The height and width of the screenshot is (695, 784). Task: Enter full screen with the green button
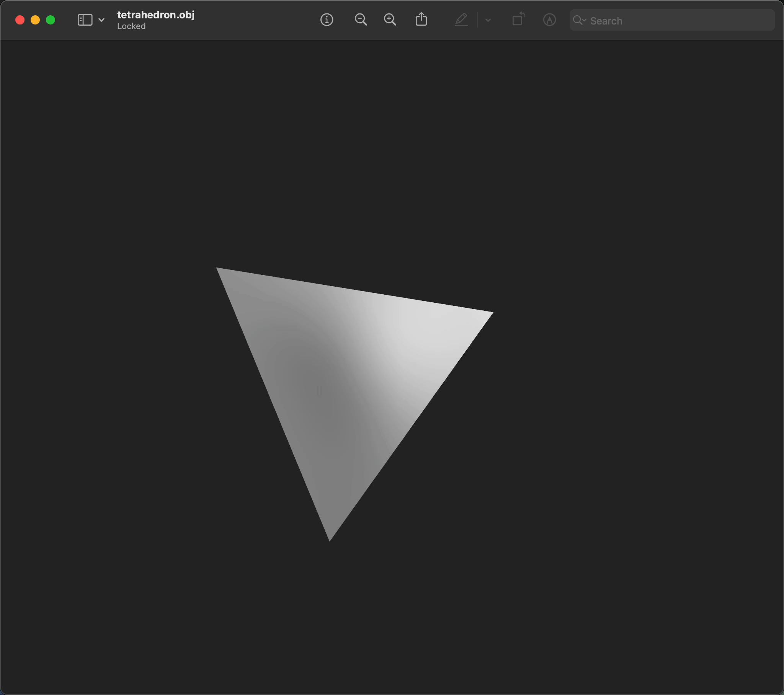click(x=51, y=20)
